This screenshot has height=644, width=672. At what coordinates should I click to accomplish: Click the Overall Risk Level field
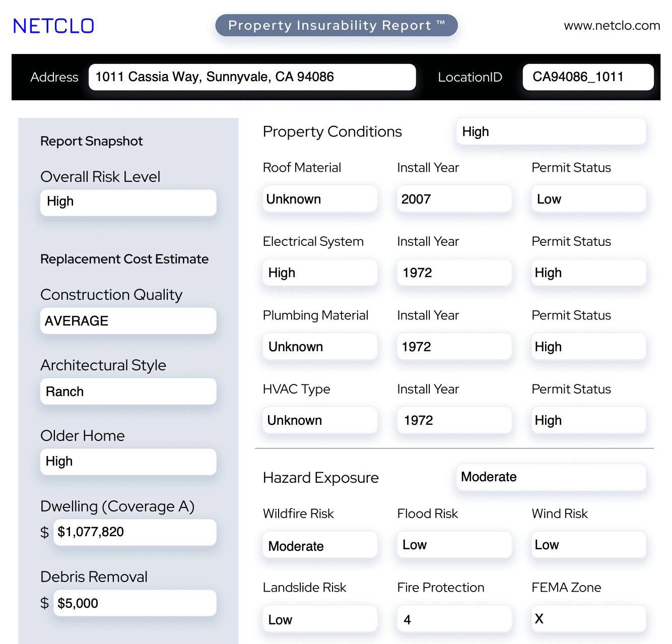point(128,202)
